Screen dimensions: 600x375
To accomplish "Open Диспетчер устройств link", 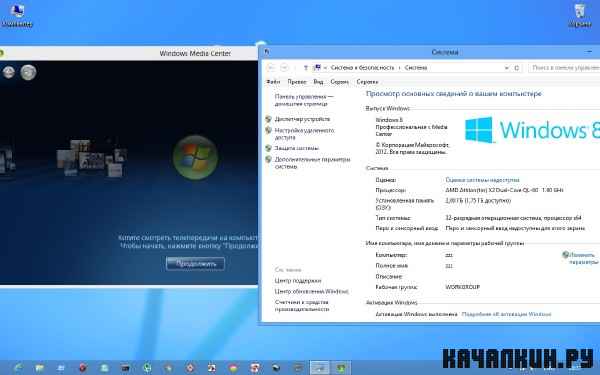I will pyautogui.click(x=302, y=119).
